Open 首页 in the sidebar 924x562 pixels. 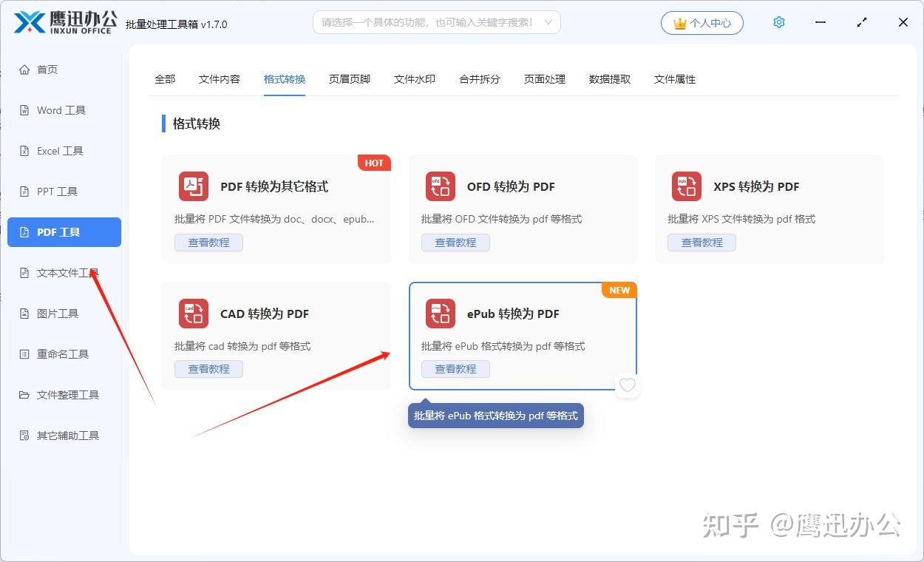coord(64,70)
